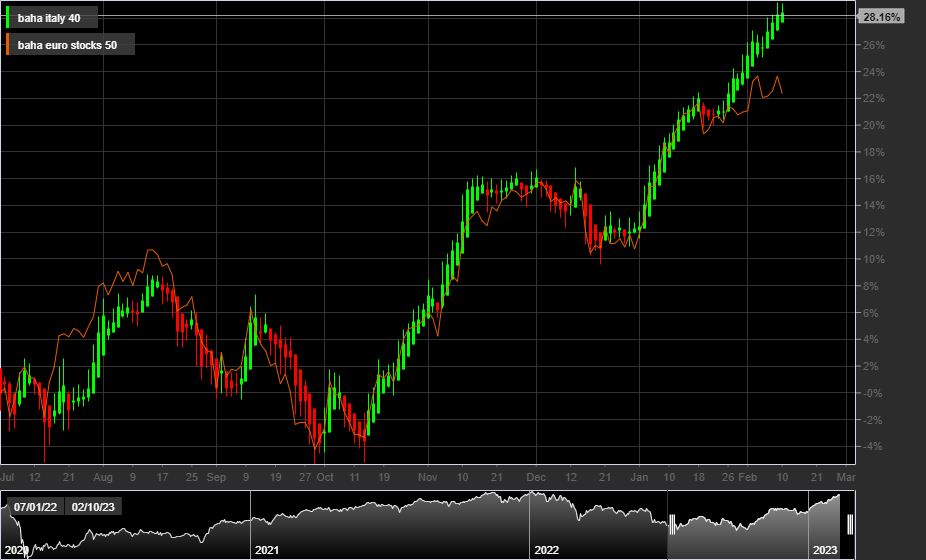This screenshot has width=926, height=560.
Task: Click 2022 in the overview timeline
Action: coord(546,551)
